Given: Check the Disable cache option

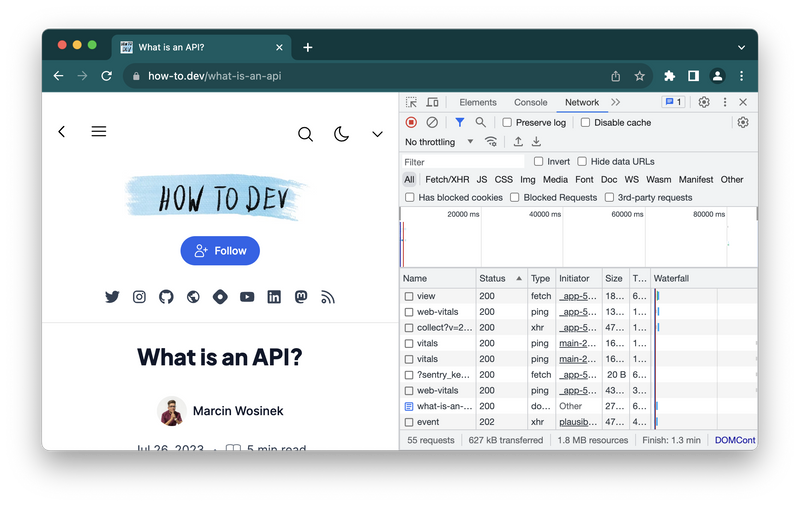Looking at the screenshot, I should tap(586, 122).
